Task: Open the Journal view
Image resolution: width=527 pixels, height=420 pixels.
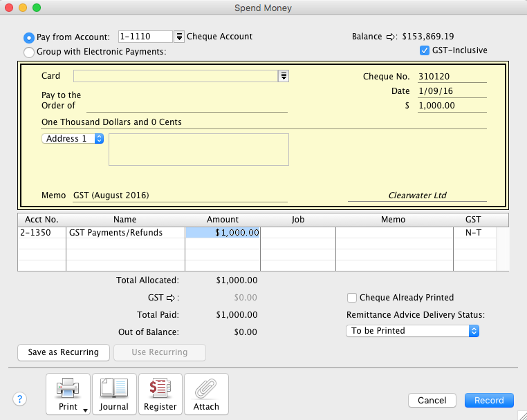Action: click(114, 394)
